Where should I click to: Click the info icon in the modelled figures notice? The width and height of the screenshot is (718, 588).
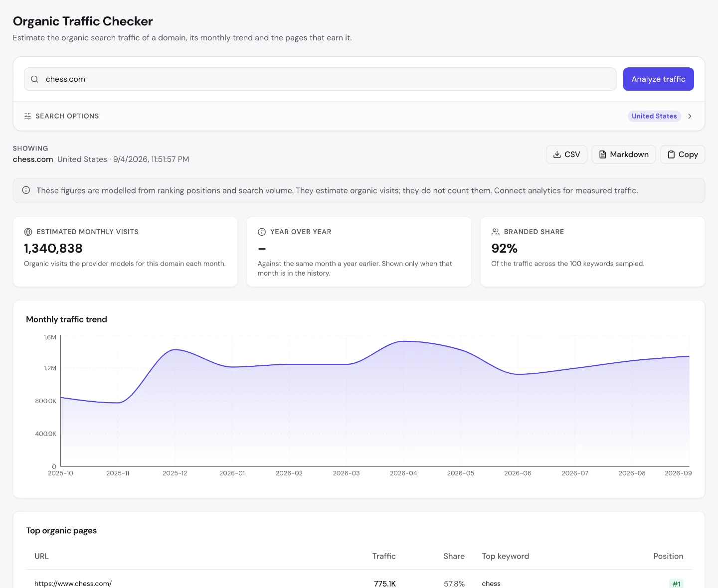pos(26,190)
